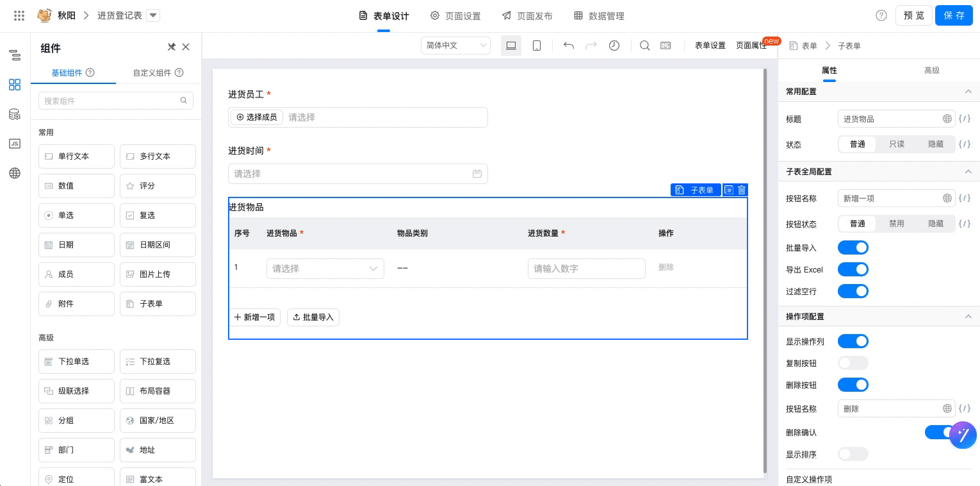The image size is (980, 486).
Task: Click 新增一项 button in subform
Action: (255, 317)
